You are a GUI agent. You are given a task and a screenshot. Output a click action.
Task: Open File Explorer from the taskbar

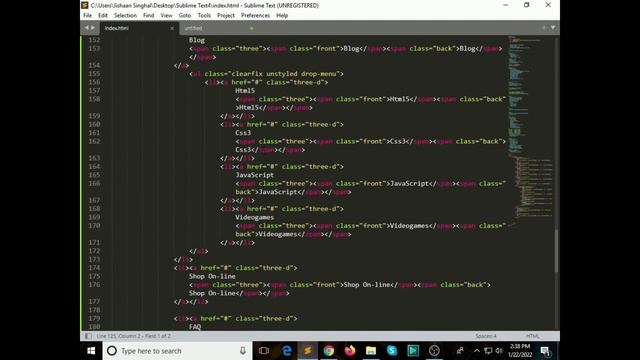[371, 351]
